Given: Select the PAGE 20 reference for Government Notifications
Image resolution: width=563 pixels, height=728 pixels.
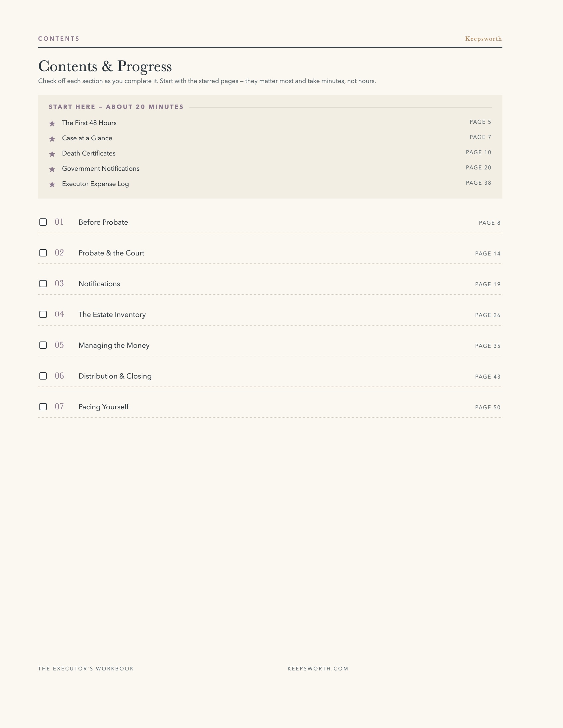Looking at the screenshot, I should coord(479,168).
